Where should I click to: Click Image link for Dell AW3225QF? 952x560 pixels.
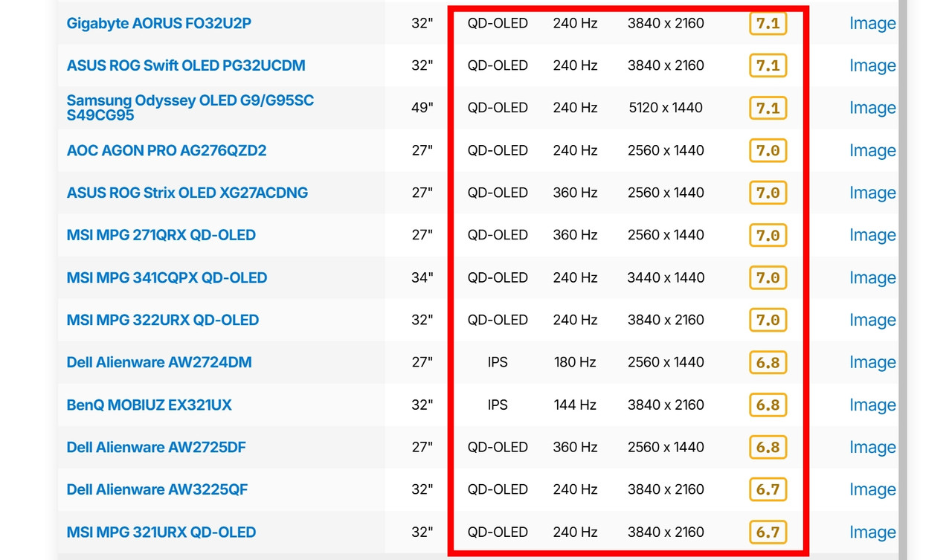[872, 489]
